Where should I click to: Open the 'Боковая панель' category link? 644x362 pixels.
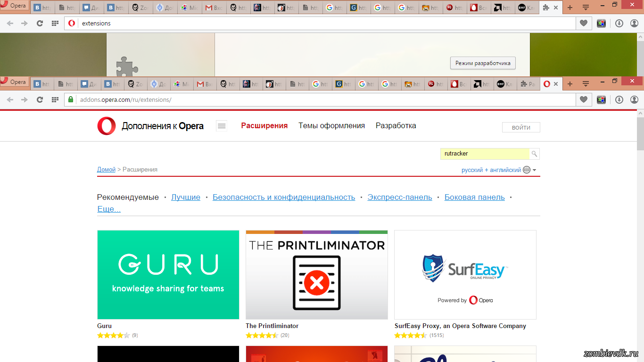click(x=475, y=197)
